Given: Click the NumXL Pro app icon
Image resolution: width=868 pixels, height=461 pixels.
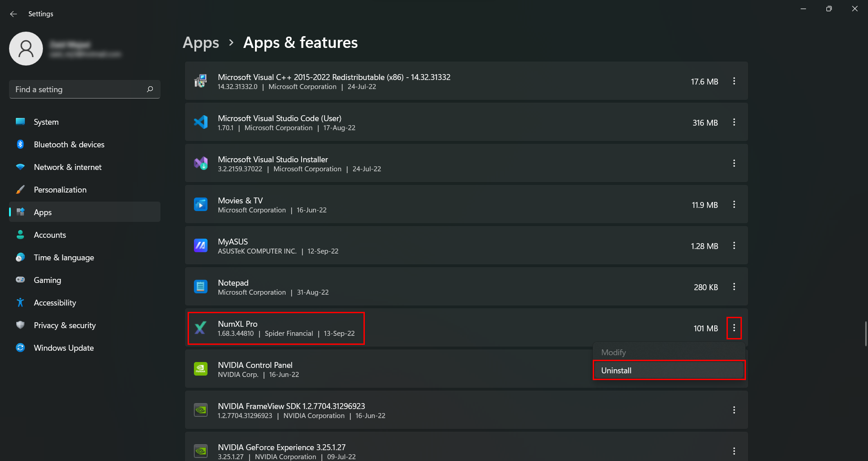Looking at the screenshot, I should tap(201, 328).
